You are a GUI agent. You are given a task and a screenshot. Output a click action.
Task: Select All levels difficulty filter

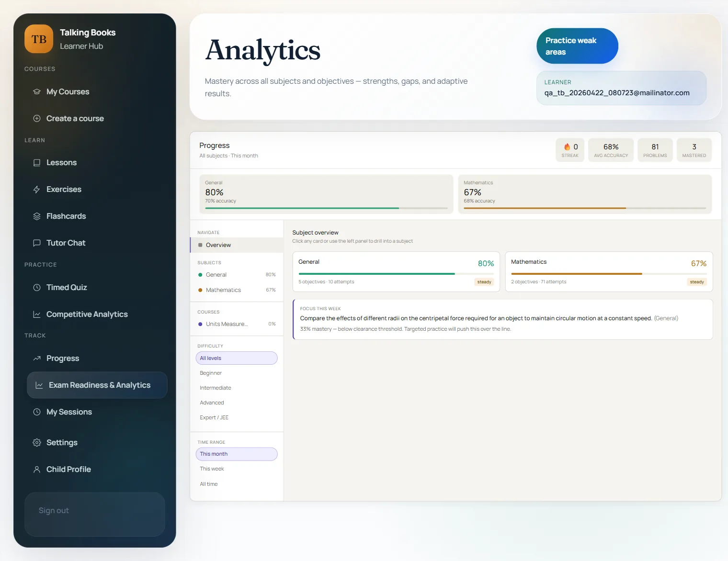(x=237, y=358)
